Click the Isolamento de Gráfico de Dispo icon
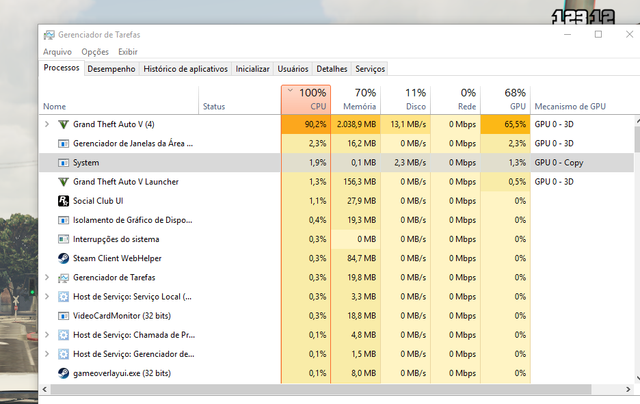 coord(63,220)
